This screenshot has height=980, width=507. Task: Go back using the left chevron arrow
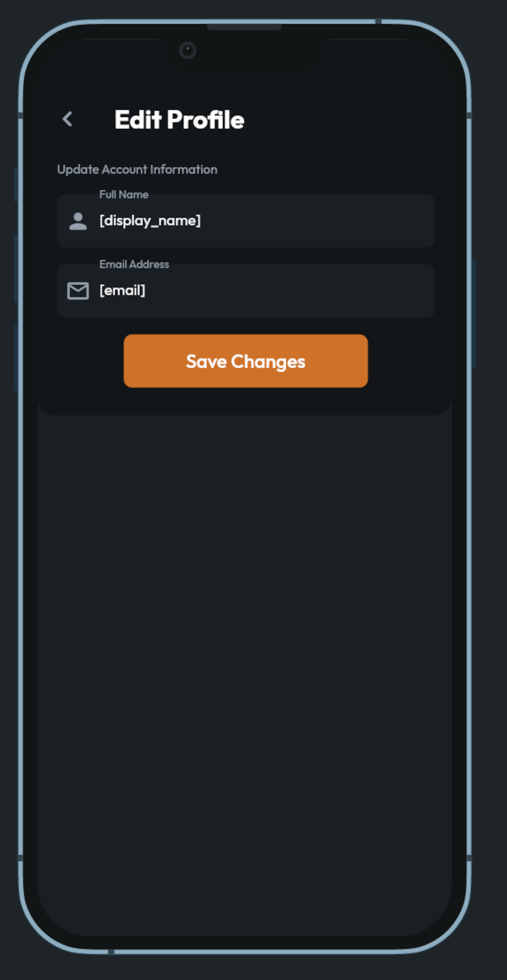(x=68, y=119)
